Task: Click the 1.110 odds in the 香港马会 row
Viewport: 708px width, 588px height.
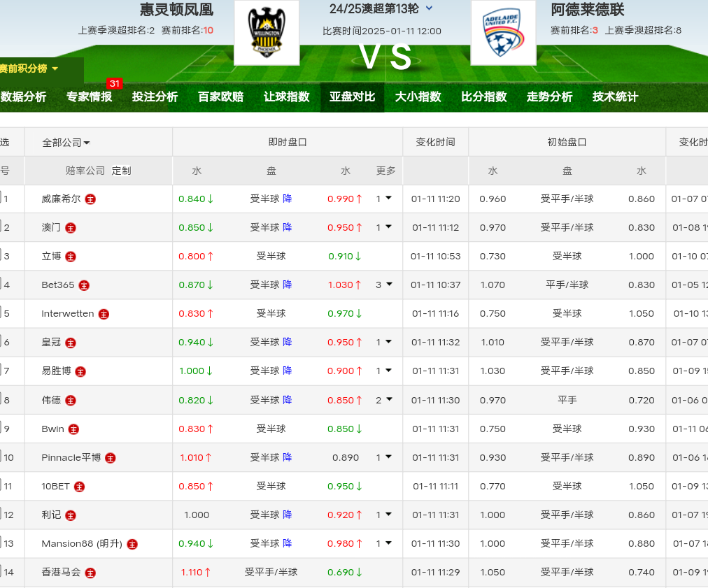Action: [x=192, y=573]
